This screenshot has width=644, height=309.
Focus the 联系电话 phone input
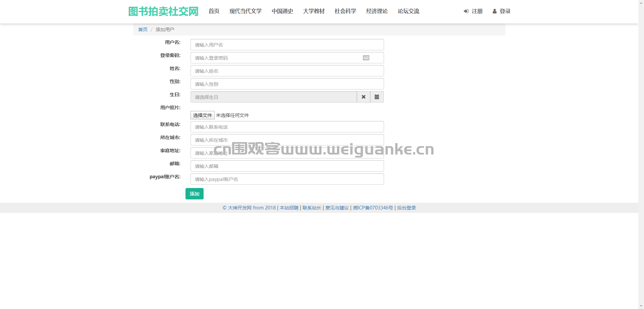(287, 127)
